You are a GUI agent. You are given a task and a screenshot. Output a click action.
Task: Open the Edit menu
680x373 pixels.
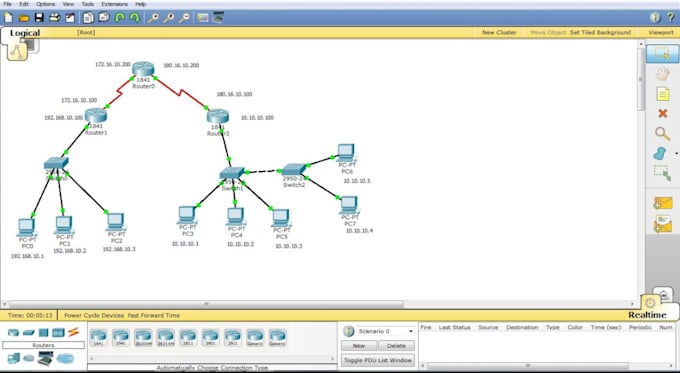pyautogui.click(x=24, y=4)
